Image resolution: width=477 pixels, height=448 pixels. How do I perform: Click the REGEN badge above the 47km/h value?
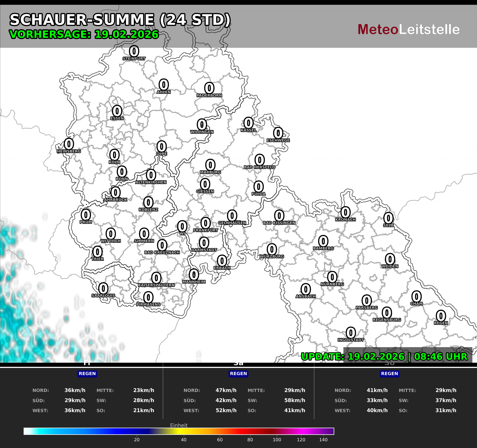tap(238, 374)
